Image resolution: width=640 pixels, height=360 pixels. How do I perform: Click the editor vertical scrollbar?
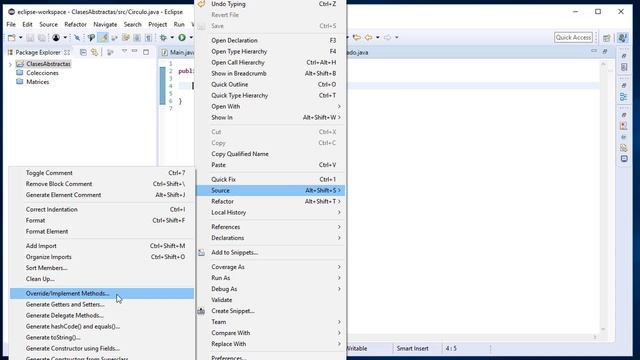(603, 196)
